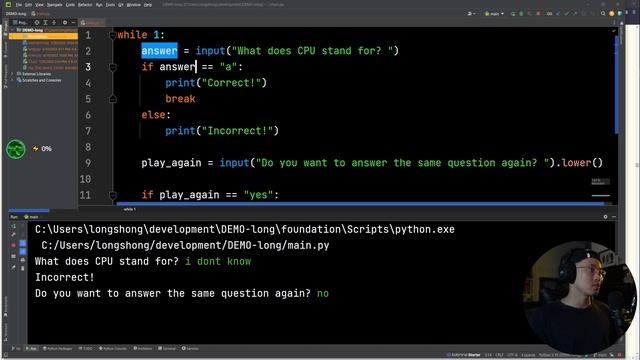Viewport: 640px width, 360px height.
Task: Open run configuration wrench in Run panel
Action: pyautogui.click(x=13, y=235)
